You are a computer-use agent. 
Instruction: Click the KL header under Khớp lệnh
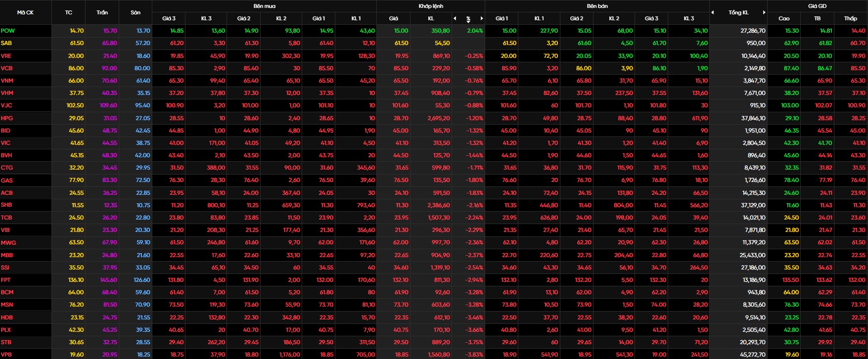[x=431, y=18]
